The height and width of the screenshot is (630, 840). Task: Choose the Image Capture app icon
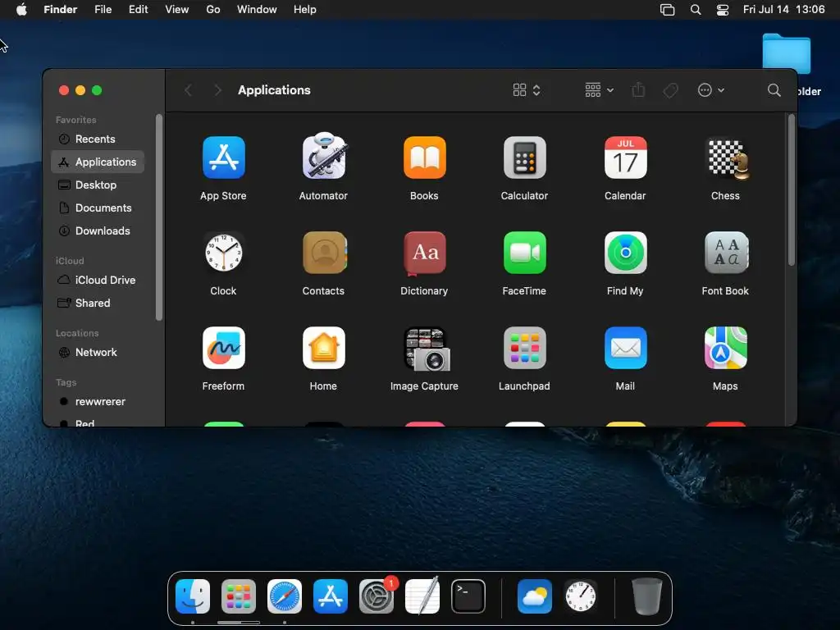427,349
